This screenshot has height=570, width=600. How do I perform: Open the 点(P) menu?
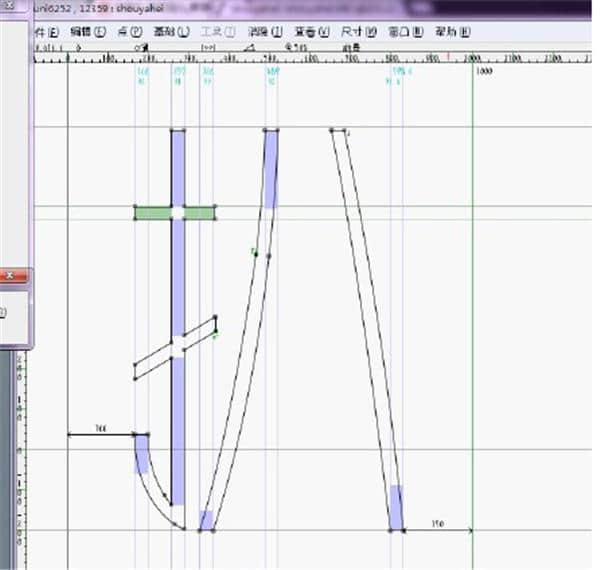tap(128, 32)
